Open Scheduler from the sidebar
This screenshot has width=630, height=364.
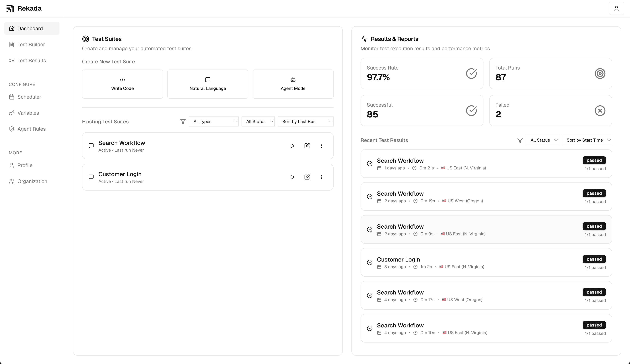click(x=29, y=97)
